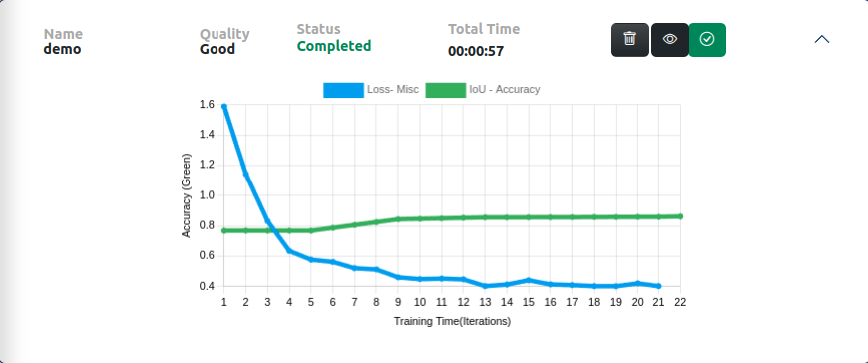Collapse the demo training panel chevron
This screenshot has height=363, width=868.
point(822,39)
